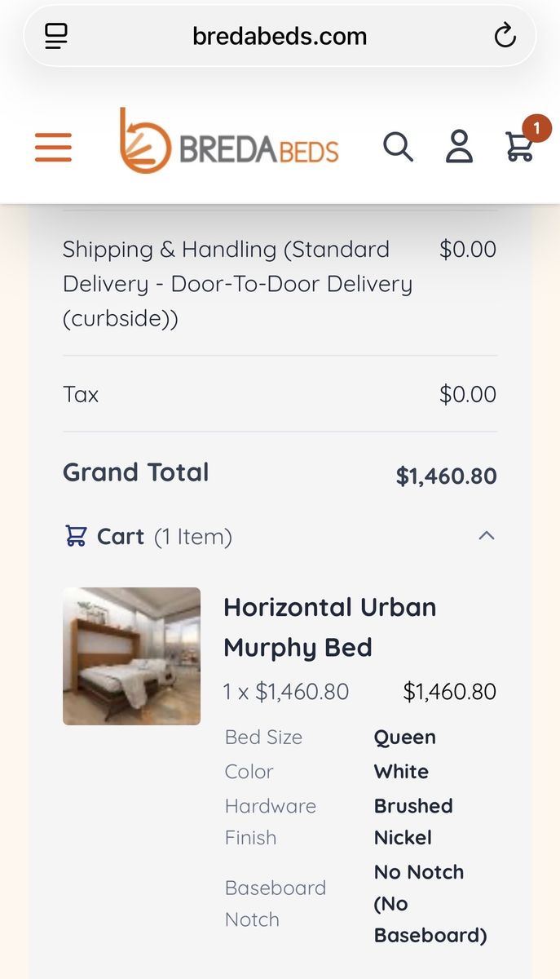Reload the page in browser bar

(x=505, y=36)
